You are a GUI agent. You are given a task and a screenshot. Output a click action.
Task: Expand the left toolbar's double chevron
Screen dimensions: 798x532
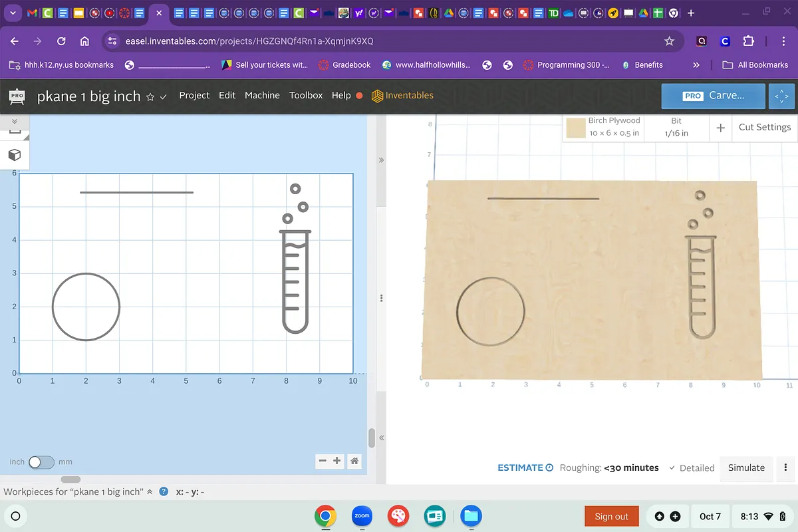(x=14, y=122)
